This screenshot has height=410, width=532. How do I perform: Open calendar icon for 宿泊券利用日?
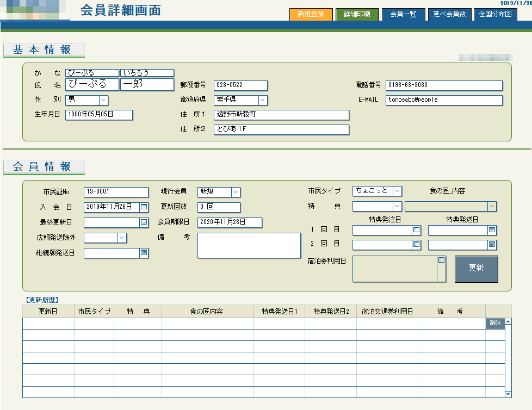[x=441, y=260]
